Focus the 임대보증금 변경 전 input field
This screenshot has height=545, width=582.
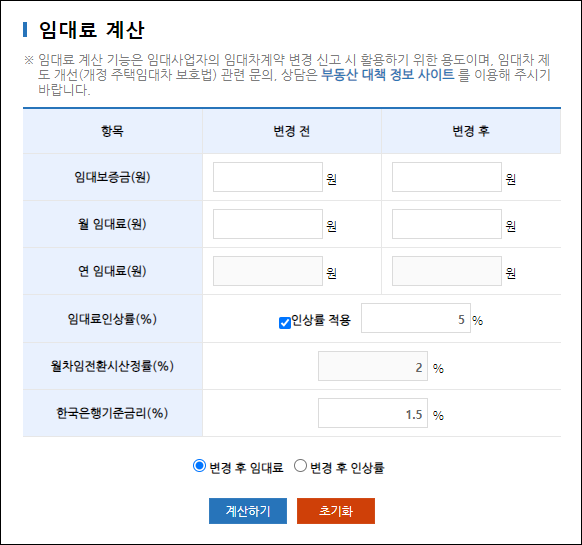(268, 177)
